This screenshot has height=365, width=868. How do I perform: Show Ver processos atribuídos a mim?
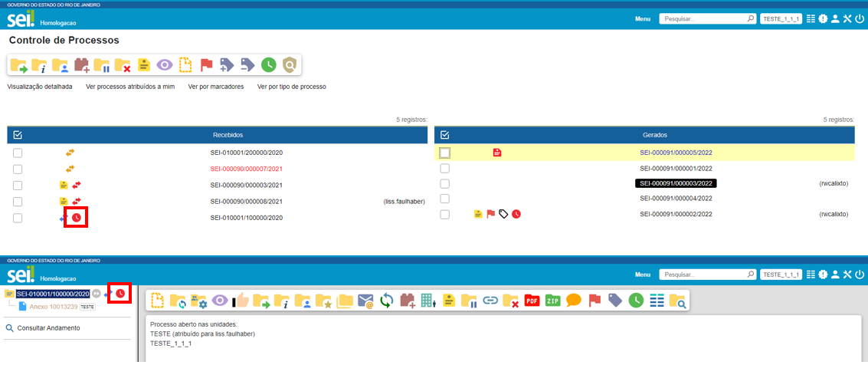(130, 87)
